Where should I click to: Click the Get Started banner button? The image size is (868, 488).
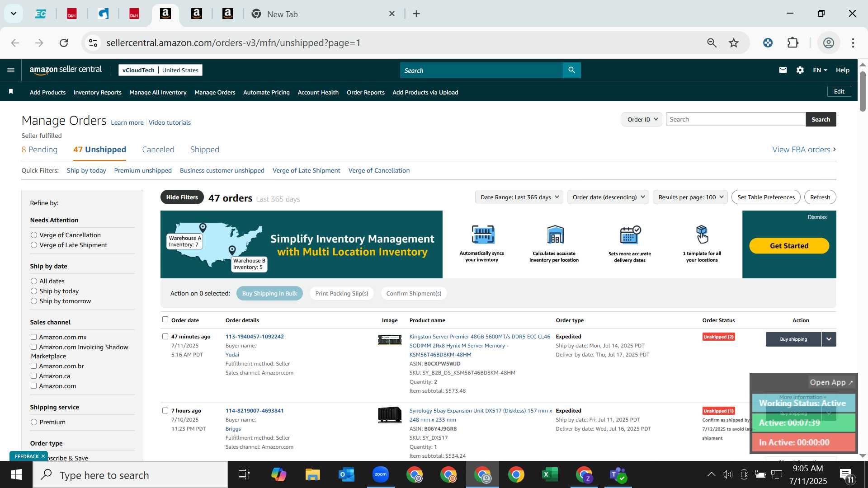pyautogui.click(x=789, y=245)
